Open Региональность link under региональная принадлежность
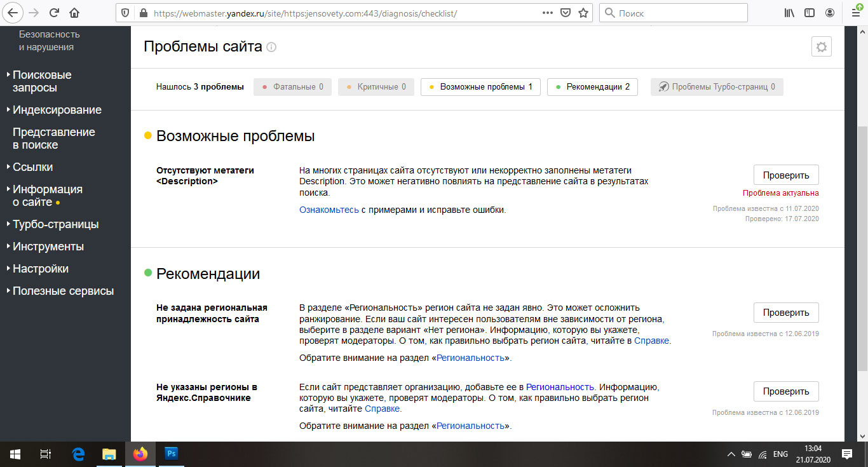Screen dimensions: 868x467 coord(471,358)
